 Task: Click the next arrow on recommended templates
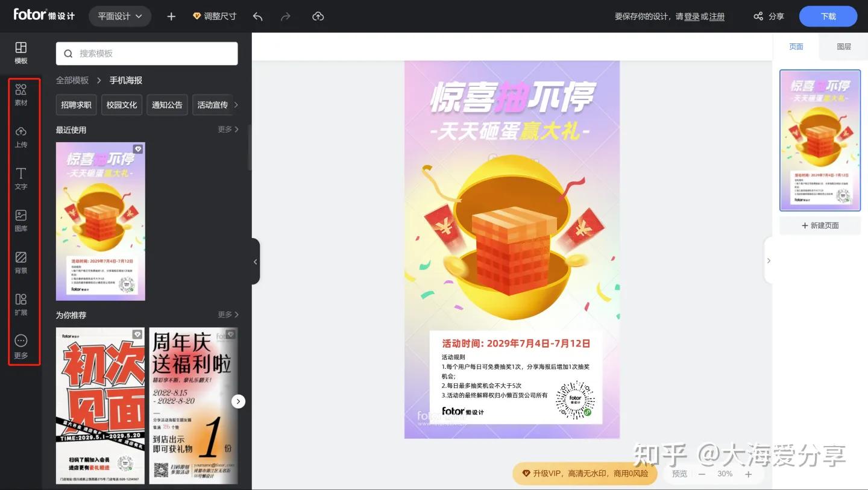(238, 401)
